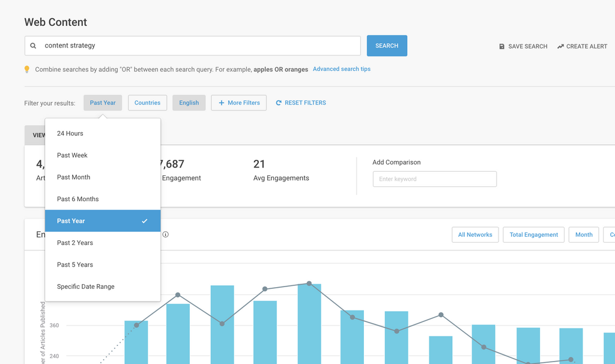Open the Countries filter dropdown
The width and height of the screenshot is (615, 364).
(147, 103)
